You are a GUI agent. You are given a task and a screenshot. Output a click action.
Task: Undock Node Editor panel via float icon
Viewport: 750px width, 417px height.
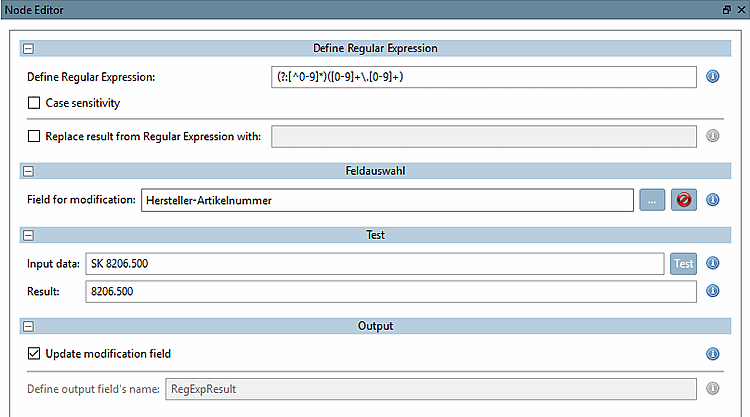(x=726, y=9)
